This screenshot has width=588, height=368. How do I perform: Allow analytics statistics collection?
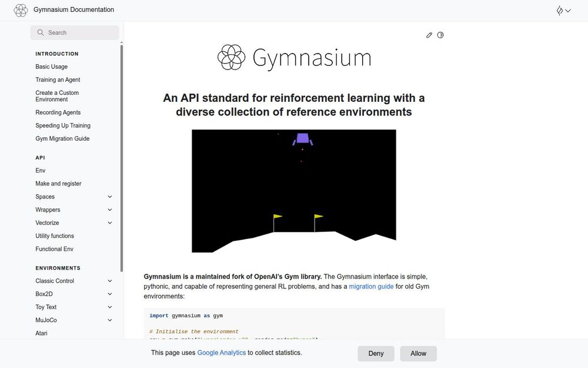pyautogui.click(x=418, y=353)
